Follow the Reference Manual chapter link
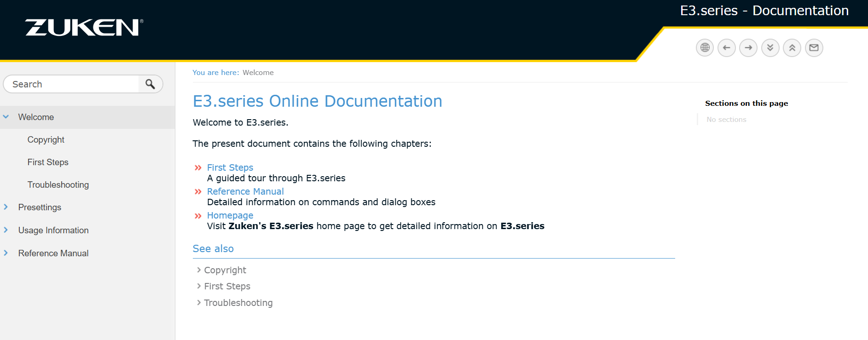Image resolution: width=868 pixels, height=340 pixels. click(245, 191)
